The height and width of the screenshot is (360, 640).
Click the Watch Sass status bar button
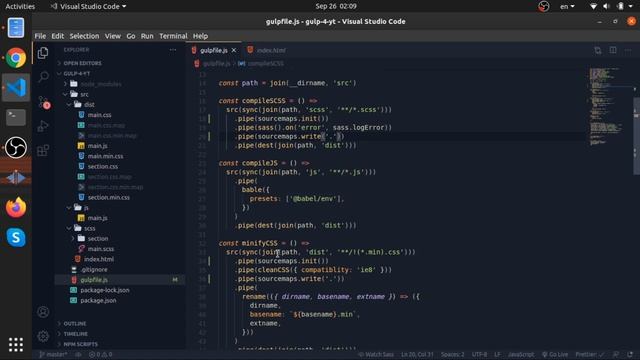[376, 354]
